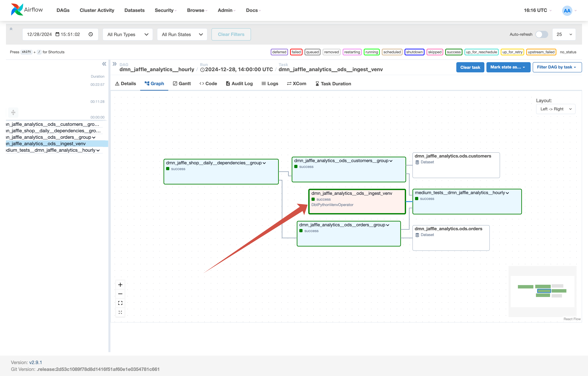Toggle the failed status legend filter
Image resolution: width=588 pixels, height=376 pixels.
tap(296, 52)
